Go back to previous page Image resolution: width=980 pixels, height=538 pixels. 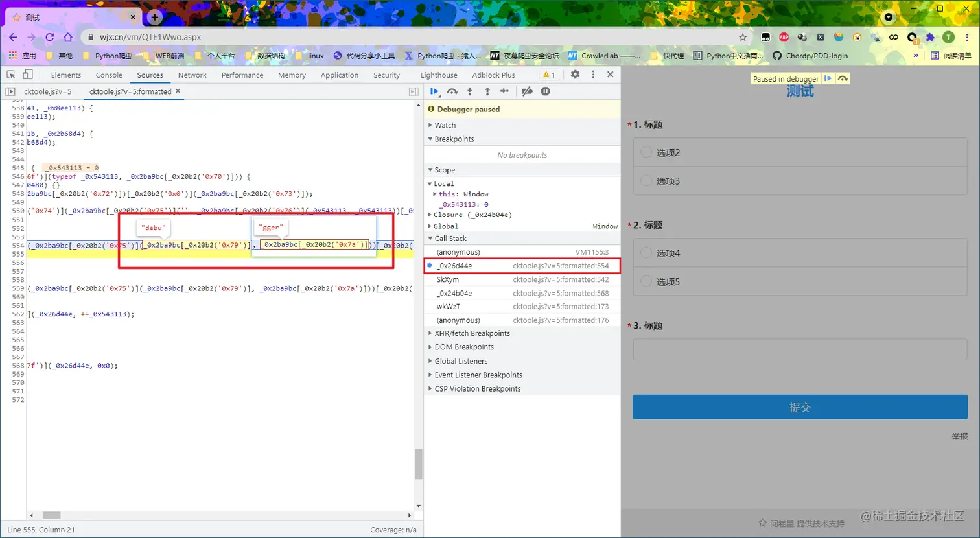click(13, 37)
